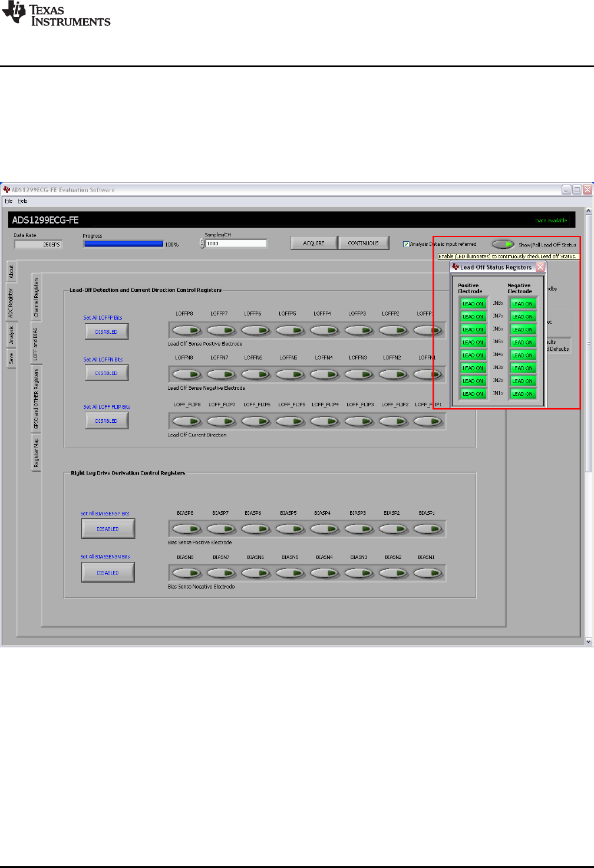This screenshot has height=868, width=594.
Task: Toggle the BIASN8 switch
Action: coord(187,573)
